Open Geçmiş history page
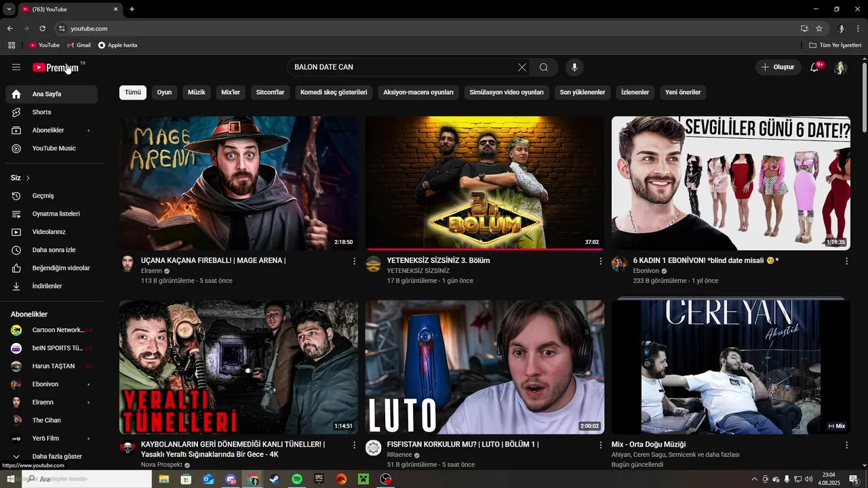 pos(52,196)
